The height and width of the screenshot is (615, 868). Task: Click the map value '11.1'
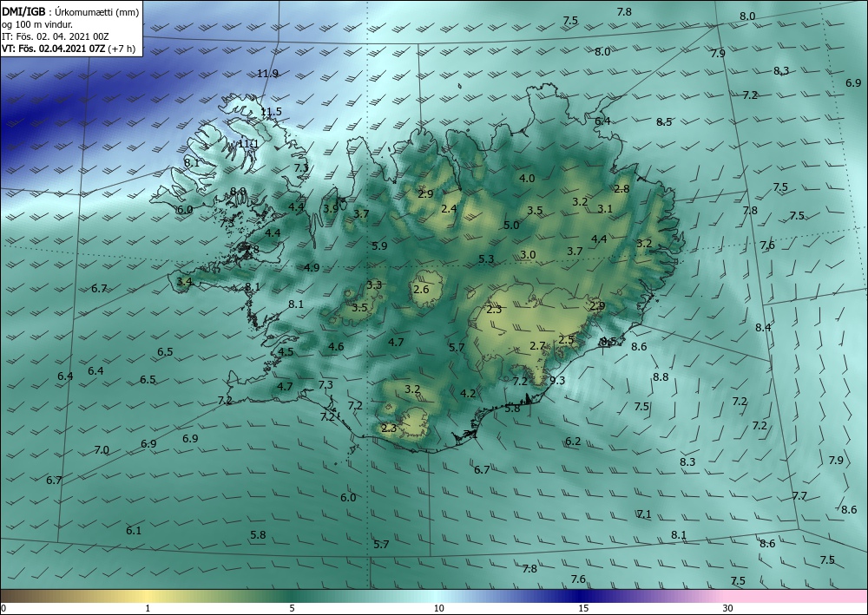[x=248, y=144]
